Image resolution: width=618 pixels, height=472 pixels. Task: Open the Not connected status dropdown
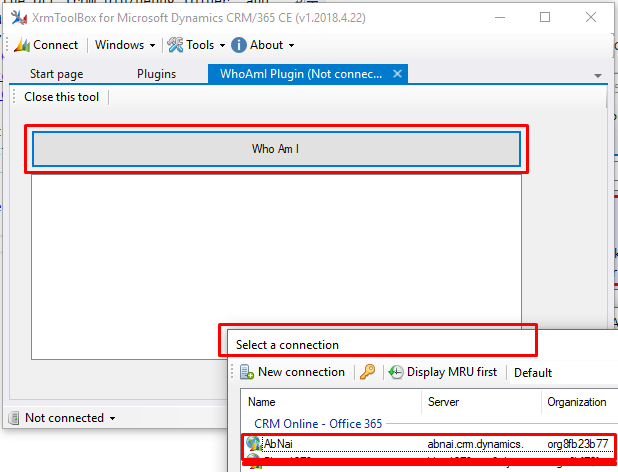click(112, 418)
